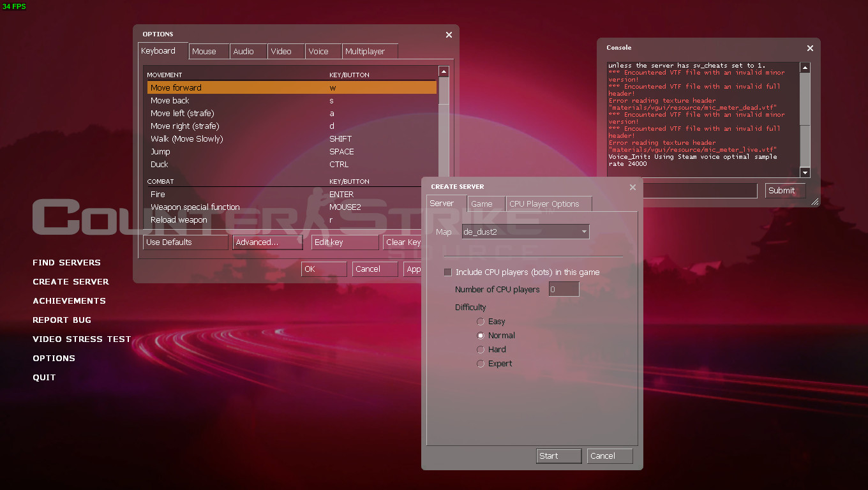Image resolution: width=868 pixels, height=490 pixels.
Task: Choose Expert bot difficulty
Action: [x=481, y=364]
